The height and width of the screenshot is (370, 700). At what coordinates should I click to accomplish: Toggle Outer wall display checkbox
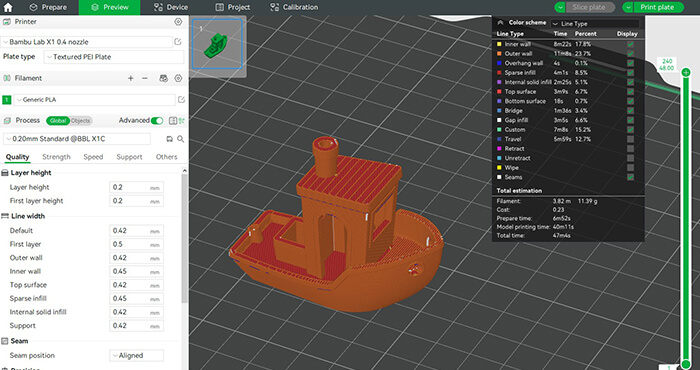[x=630, y=54]
